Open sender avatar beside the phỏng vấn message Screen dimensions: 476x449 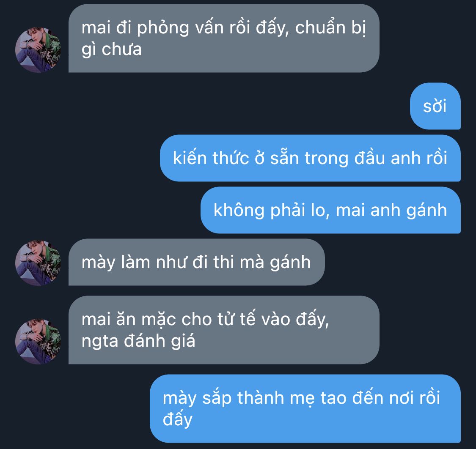(38, 50)
